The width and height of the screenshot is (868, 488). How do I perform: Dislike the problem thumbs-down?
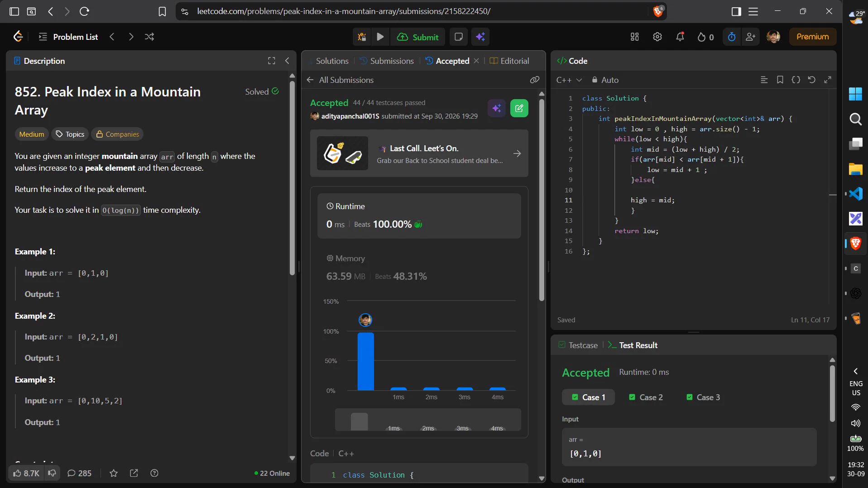click(x=52, y=473)
